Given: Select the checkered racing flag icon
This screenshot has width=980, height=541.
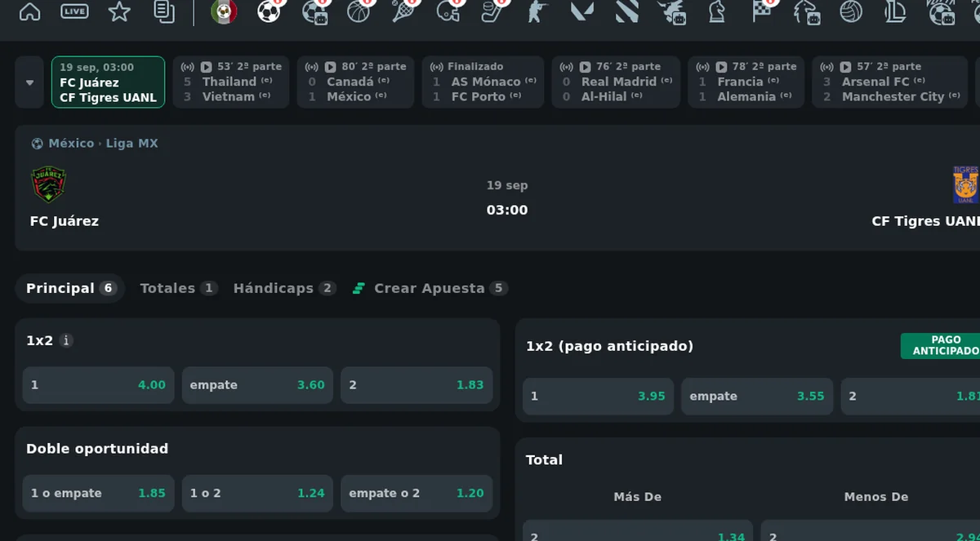Looking at the screenshot, I should coord(762,11).
